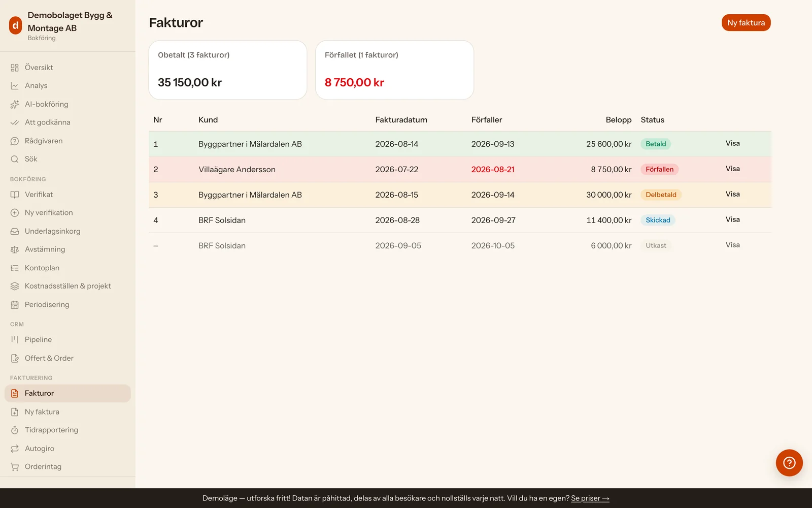Click the Fakturadatum column header
The image size is (812, 508).
401,120
